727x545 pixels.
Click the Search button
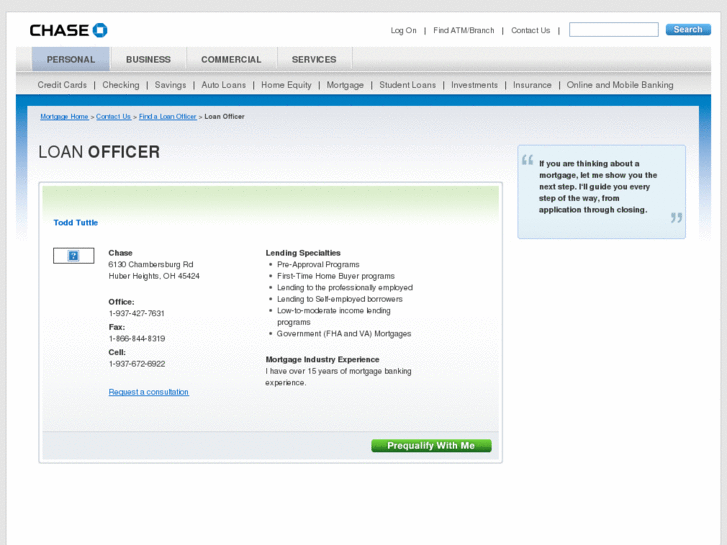688,29
